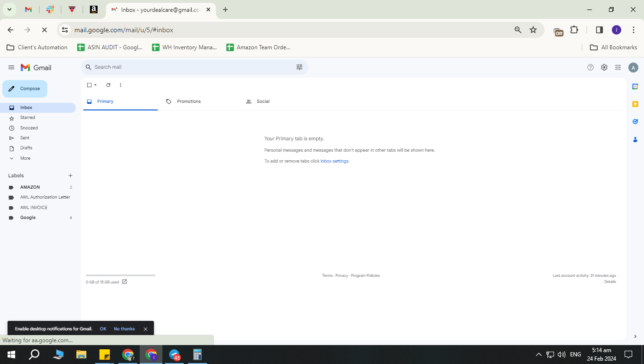Follow the inbox settings link
This screenshot has width=644, height=364.
[335, 161]
